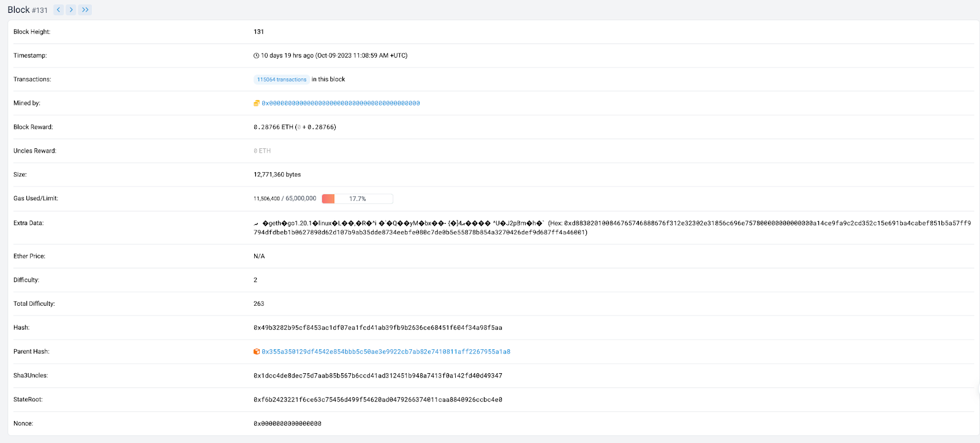Image resolution: width=980 pixels, height=443 pixels.
Task: Click the Total Difficulty value 263
Action: coord(259,304)
